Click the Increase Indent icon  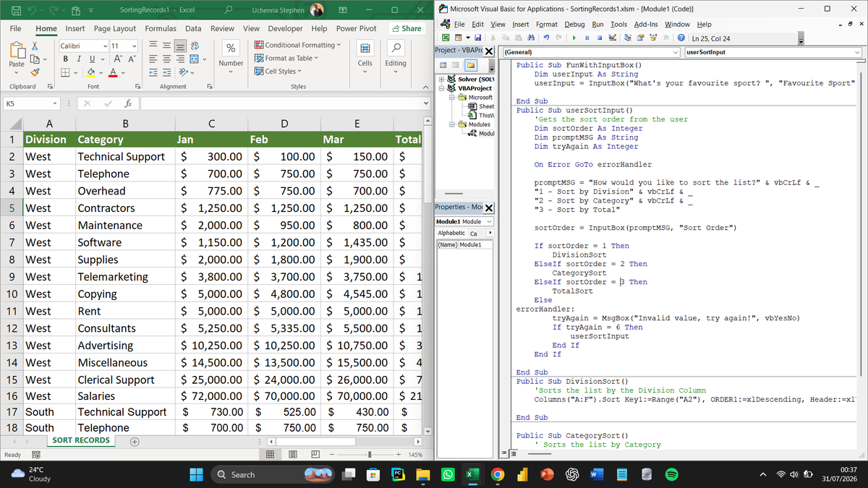(166, 73)
